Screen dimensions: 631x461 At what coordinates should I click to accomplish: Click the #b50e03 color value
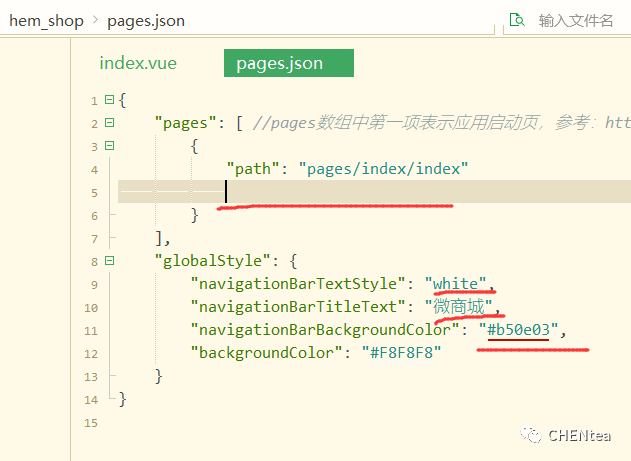pos(519,330)
